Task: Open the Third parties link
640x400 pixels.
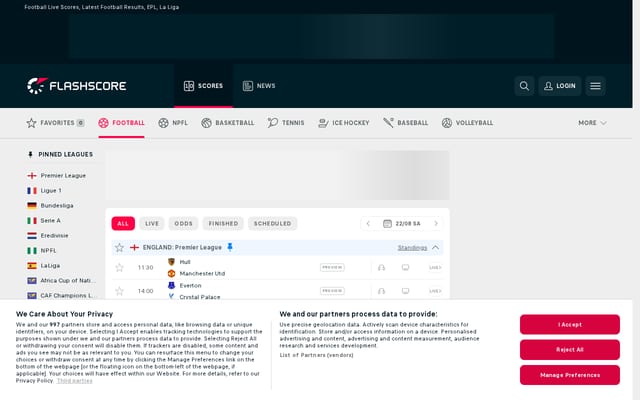Action: coord(74,381)
